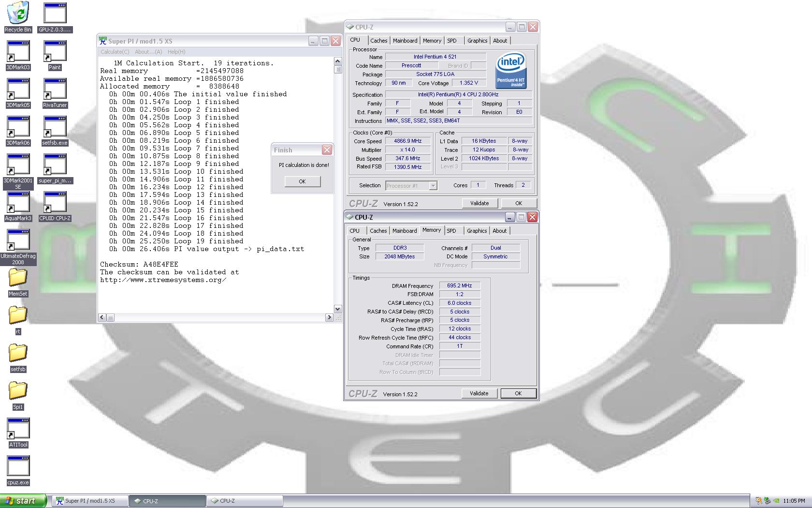Open the Recycle Bin desktop icon
This screenshot has height=508, width=812.
18,17
